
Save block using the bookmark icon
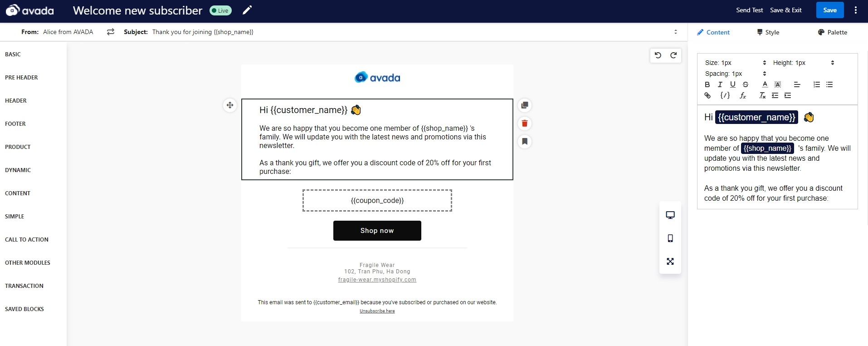point(525,142)
